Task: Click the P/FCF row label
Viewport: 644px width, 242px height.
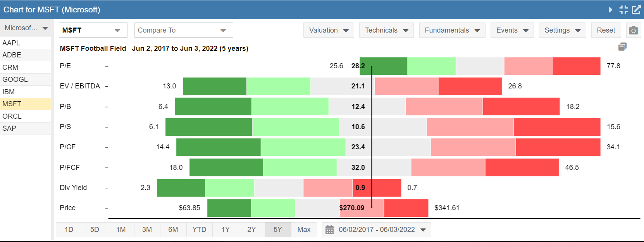Action: click(x=70, y=168)
